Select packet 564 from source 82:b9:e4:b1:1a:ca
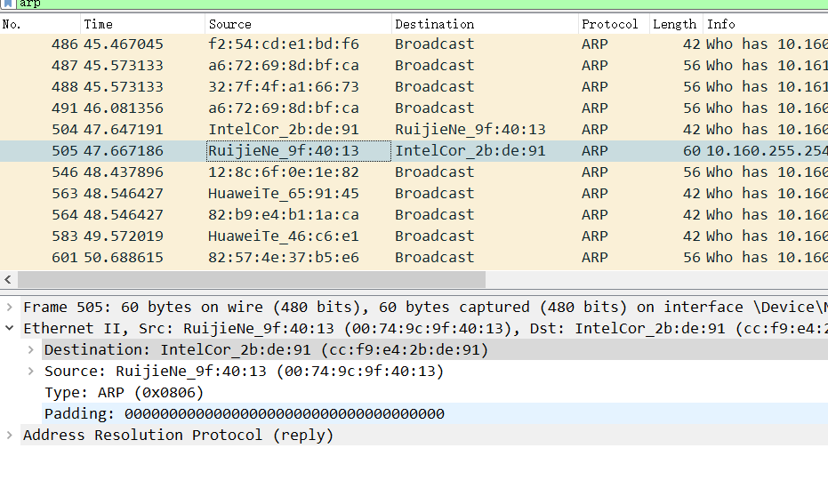Image resolution: width=828 pixels, height=504 pixels. coord(414,215)
